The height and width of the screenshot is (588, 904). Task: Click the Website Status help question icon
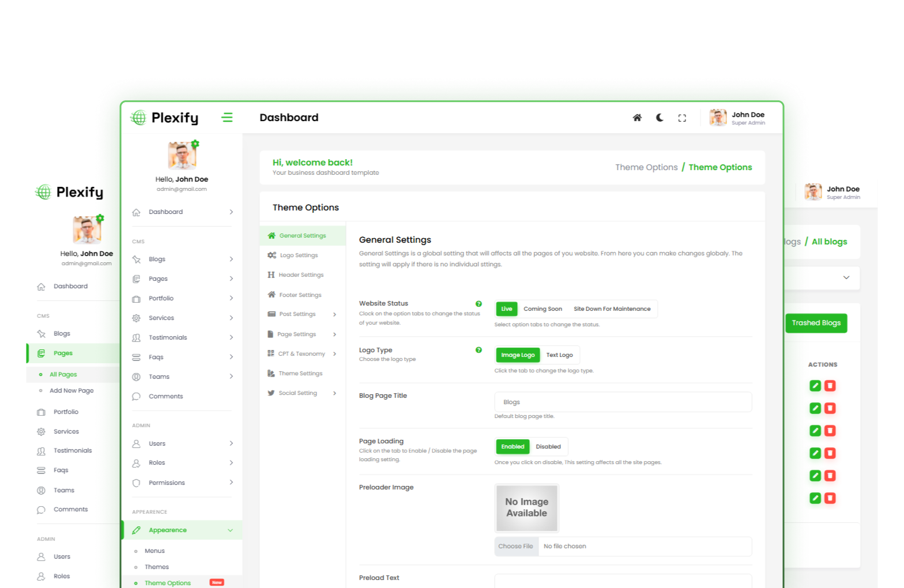click(x=479, y=304)
